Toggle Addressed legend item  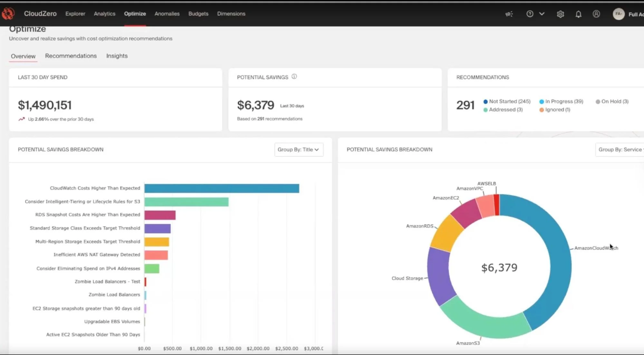503,110
